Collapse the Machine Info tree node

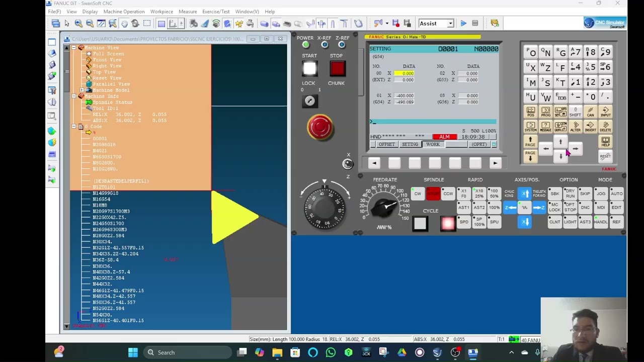(73, 96)
